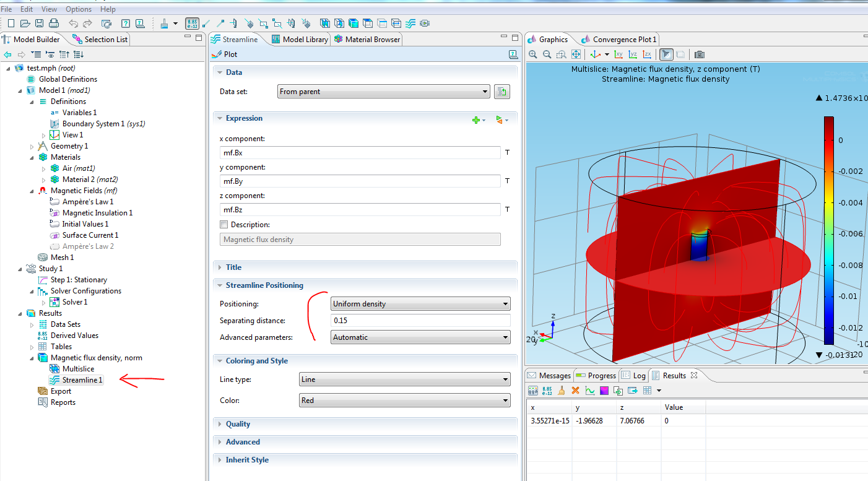Click the Print icon in main toolbar

pos(54,24)
